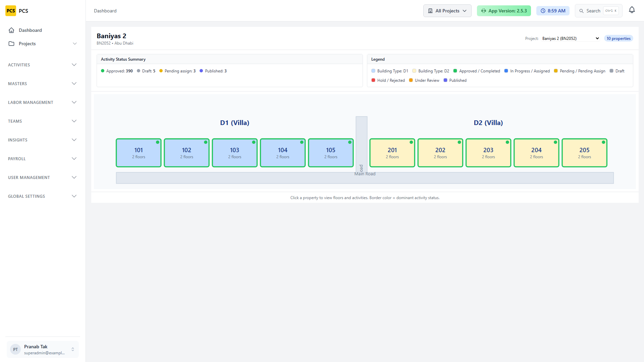Expand the GLOBAL SETTINGS section

42,196
